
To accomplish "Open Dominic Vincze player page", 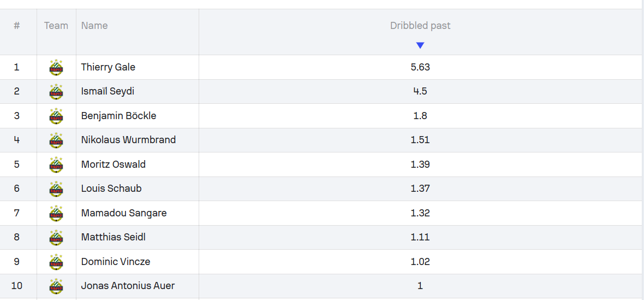I will [115, 261].
